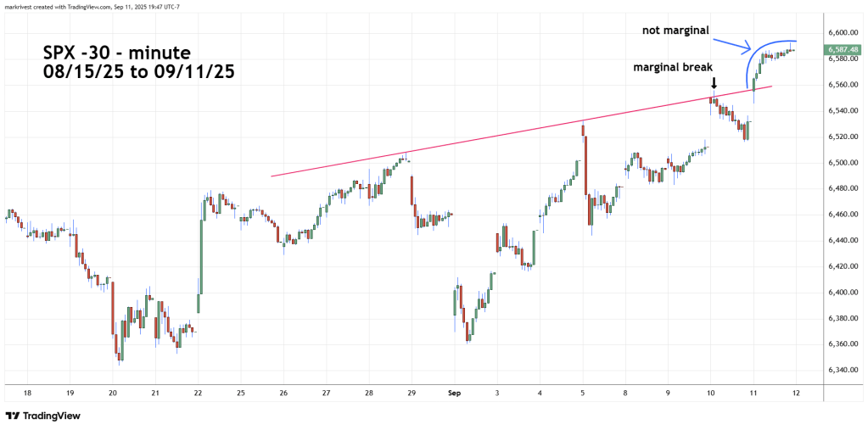Image resolution: width=868 pixels, height=430 pixels.
Task: Click date 18 on the time axis
Action: [x=27, y=393]
